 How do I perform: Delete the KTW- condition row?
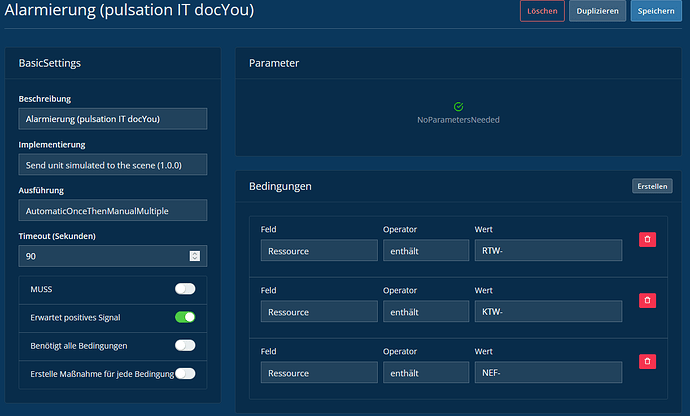[x=647, y=300]
